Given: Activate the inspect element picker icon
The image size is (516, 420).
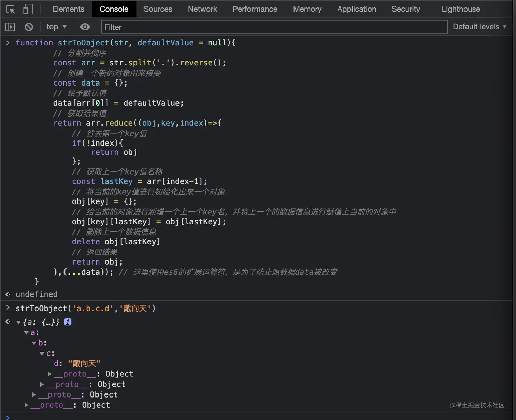Looking at the screenshot, I should tap(11, 9).
